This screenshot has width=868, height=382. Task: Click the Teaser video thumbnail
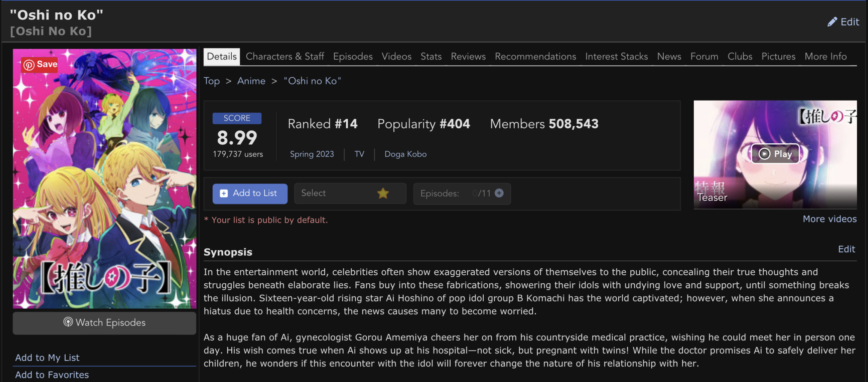click(775, 154)
